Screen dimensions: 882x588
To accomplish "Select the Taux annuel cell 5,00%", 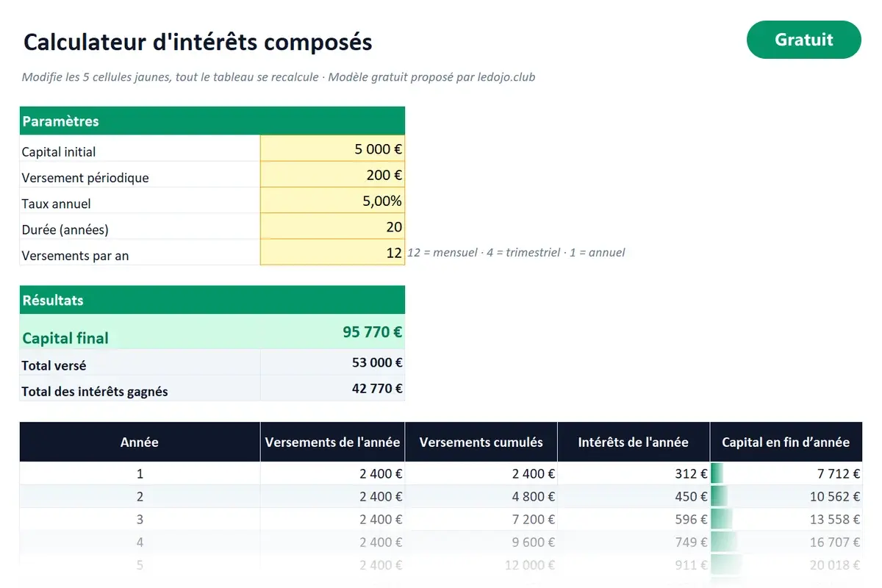I will (332, 200).
